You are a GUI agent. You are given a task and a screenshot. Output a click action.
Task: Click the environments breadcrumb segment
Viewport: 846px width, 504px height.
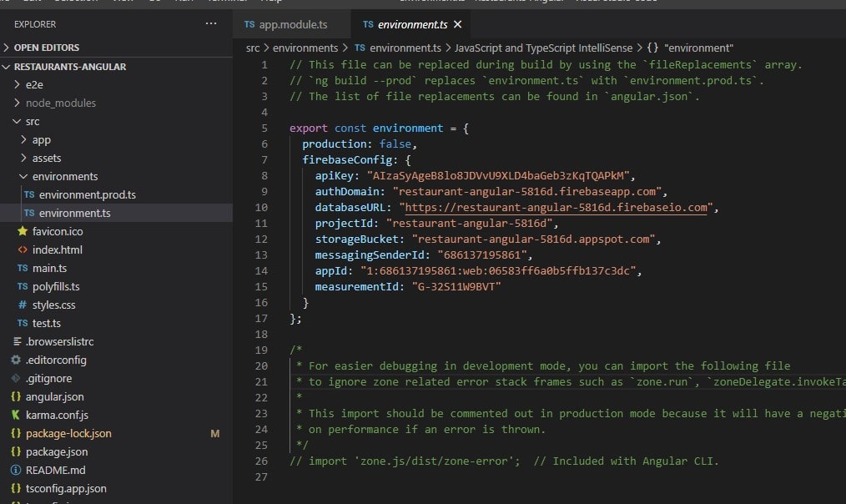(305, 48)
